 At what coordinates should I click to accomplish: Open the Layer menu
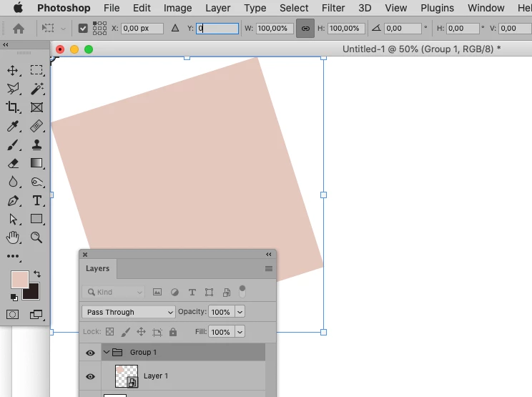(218, 8)
